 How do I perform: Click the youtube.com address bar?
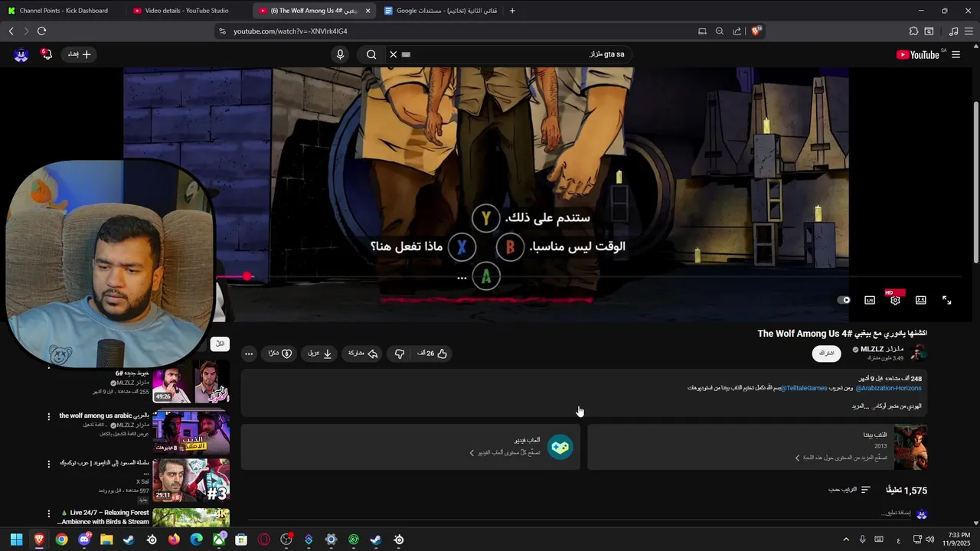tap(459, 31)
